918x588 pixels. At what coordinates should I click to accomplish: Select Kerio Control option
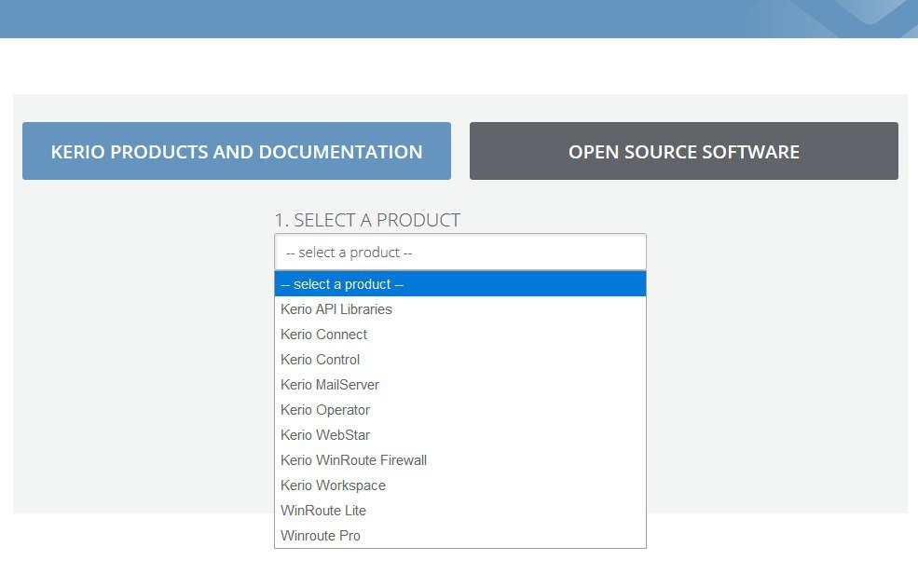[x=460, y=360]
